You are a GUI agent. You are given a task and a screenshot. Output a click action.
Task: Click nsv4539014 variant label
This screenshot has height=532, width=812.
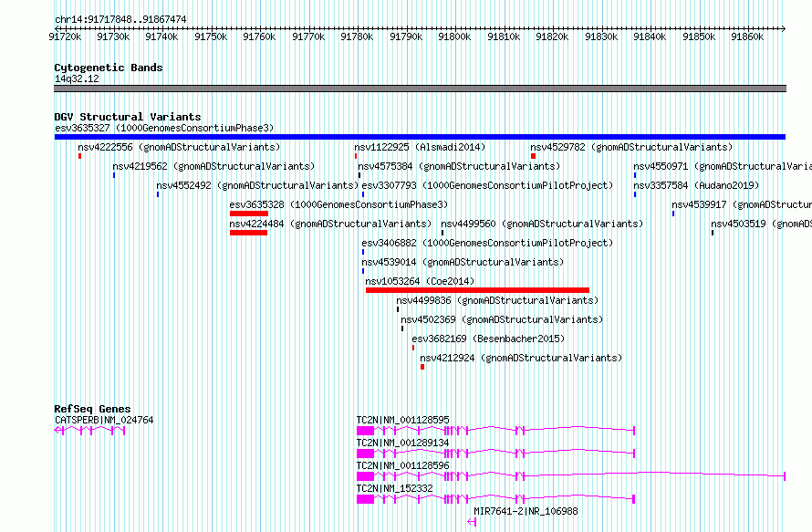463,262
